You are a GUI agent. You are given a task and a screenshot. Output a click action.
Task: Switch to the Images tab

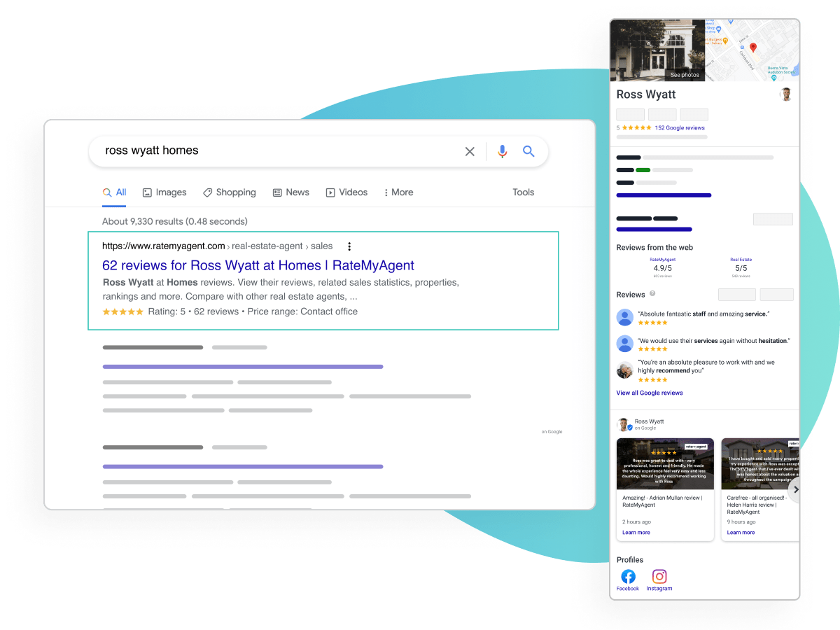click(164, 192)
